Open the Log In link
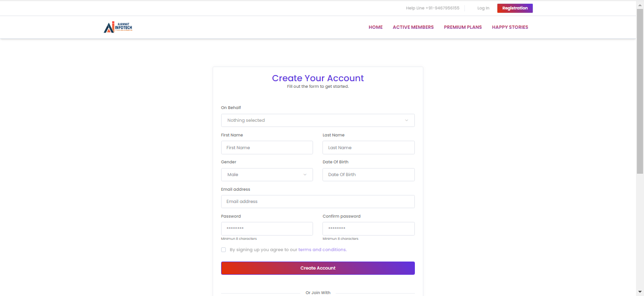Screen dimensions: 644x296 click(483, 8)
